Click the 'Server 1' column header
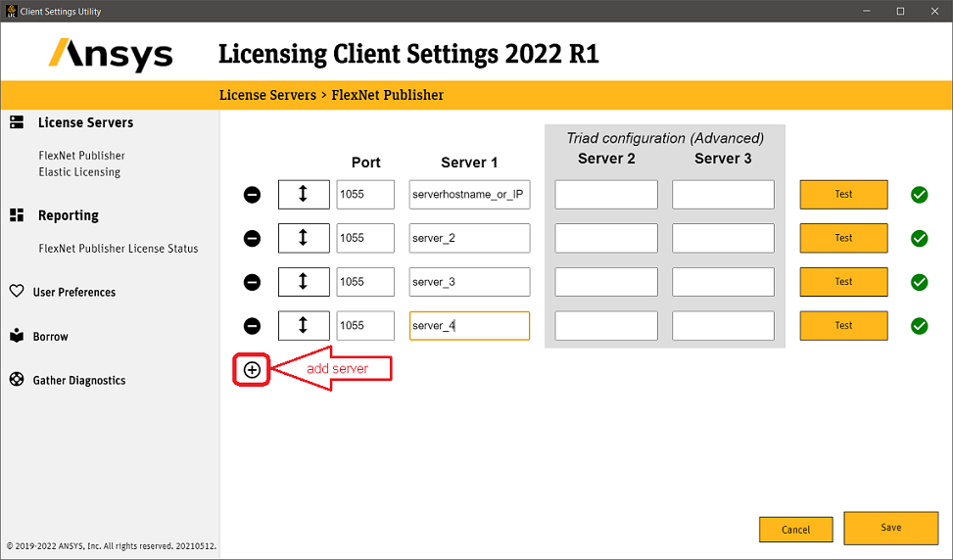 469,163
